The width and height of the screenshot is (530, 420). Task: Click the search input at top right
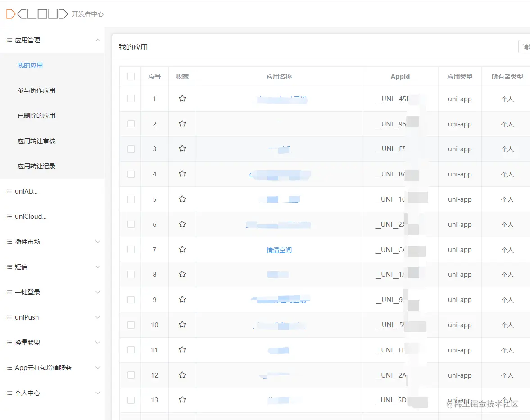click(524, 47)
